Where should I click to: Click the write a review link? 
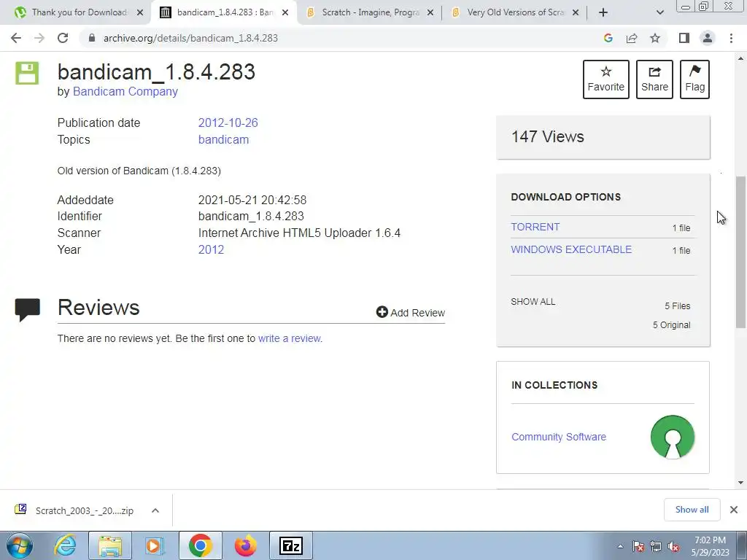tap(290, 338)
